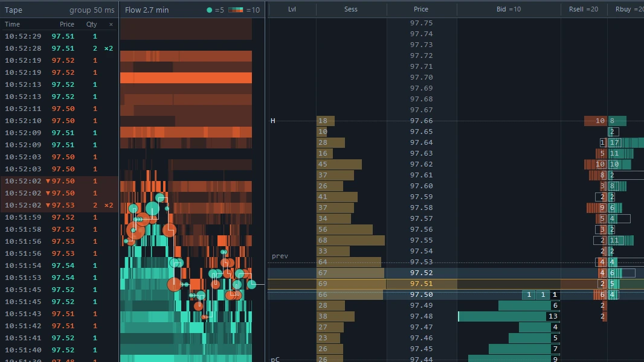Viewport: 644px width, 362px height.
Task: Click the Price column header in the ladder
Action: coord(421,9)
